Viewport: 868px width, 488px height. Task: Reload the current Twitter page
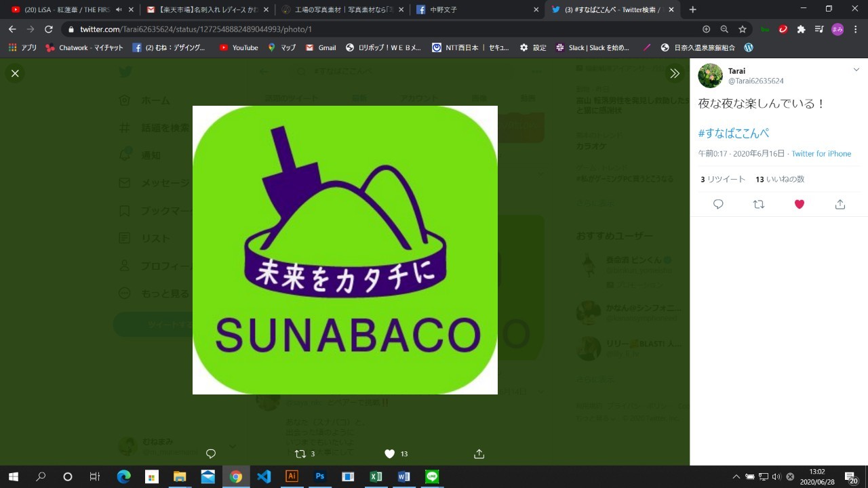(x=49, y=29)
